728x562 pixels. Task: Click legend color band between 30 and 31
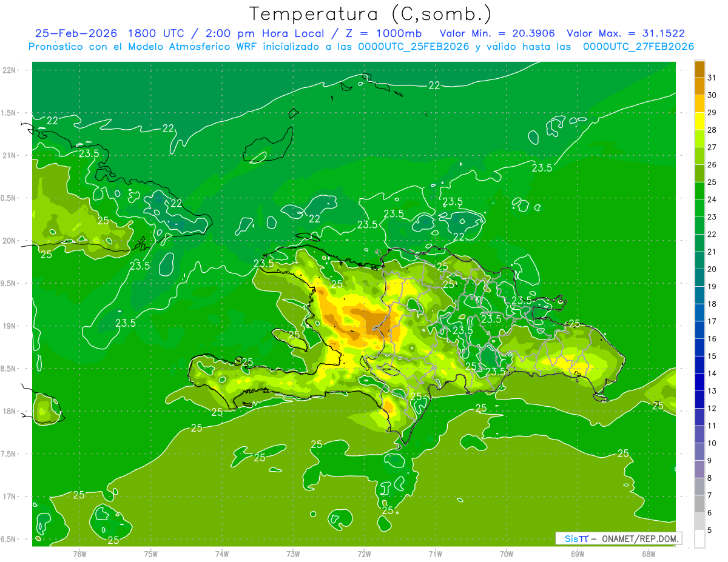699,86
